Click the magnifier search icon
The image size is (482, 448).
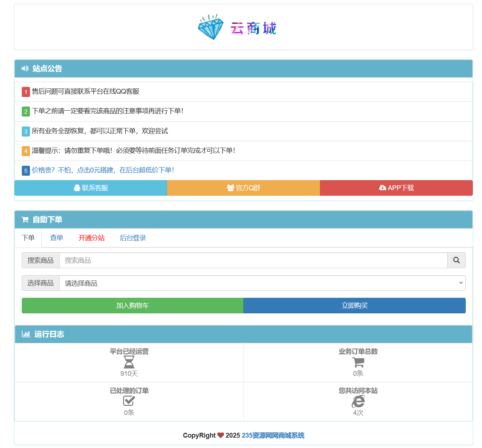pyautogui.click(x=456, y=260)
